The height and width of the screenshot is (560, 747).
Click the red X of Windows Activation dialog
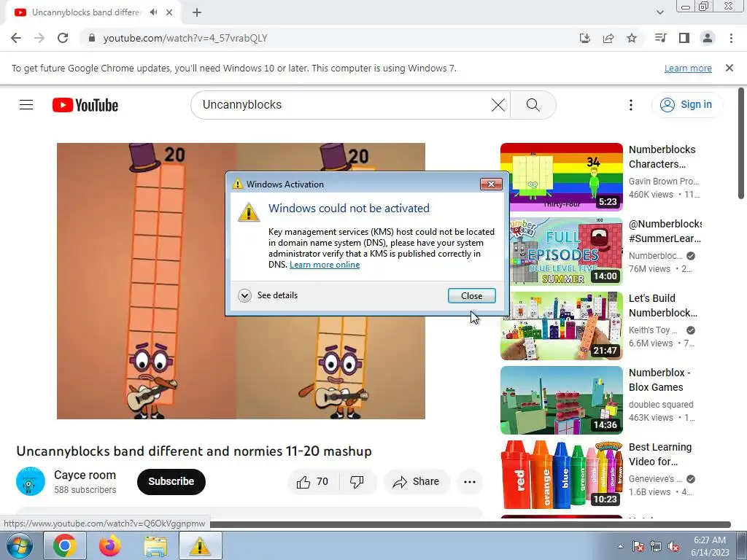tap(491, 184)
